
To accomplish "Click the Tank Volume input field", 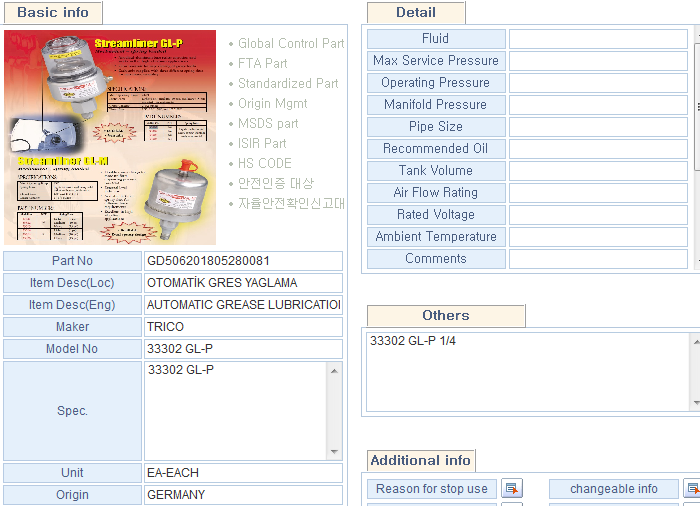I will 598,171.
